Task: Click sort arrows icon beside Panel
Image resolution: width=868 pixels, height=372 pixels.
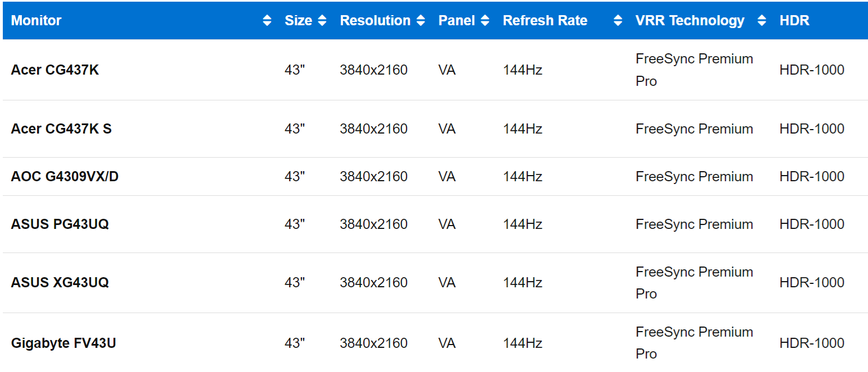Action: [485, 21]
